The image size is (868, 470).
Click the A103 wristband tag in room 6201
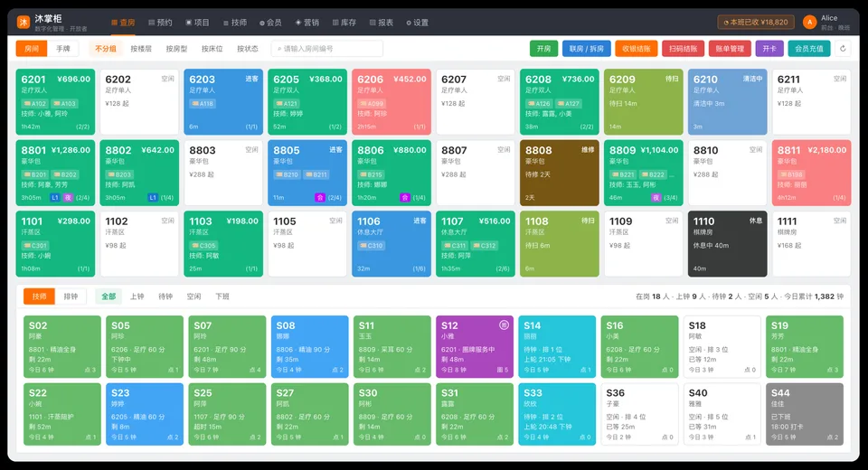pyautogui.click(x=65, y=104)
